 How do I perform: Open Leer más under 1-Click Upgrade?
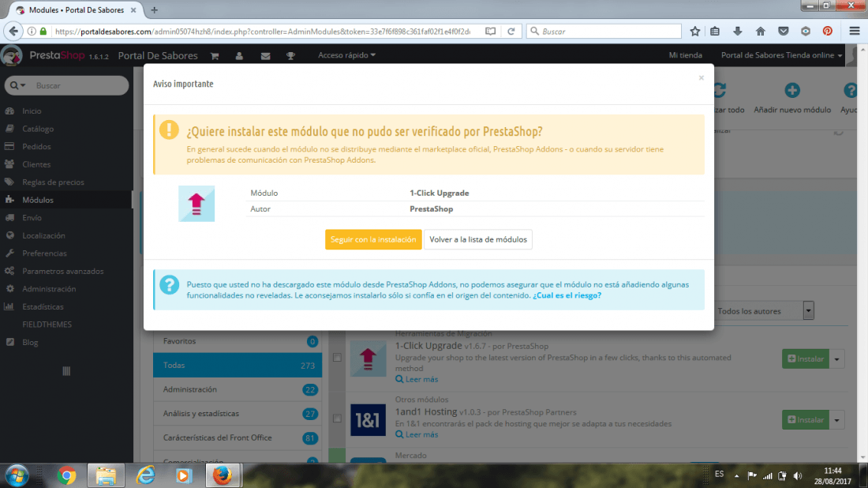point(417,380)
